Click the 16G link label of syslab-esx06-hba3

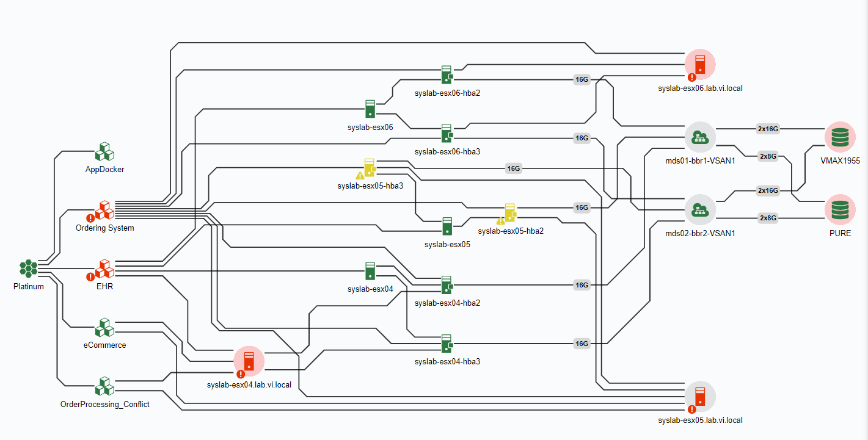pos(582,138)
